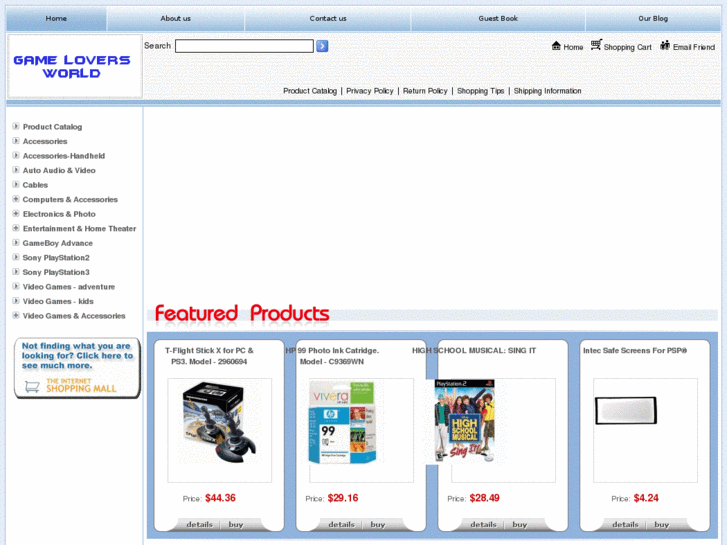This screenshot has width=727, height=545.
Task: Open the Shopping Tips link
Action: [x=480, y=91]
